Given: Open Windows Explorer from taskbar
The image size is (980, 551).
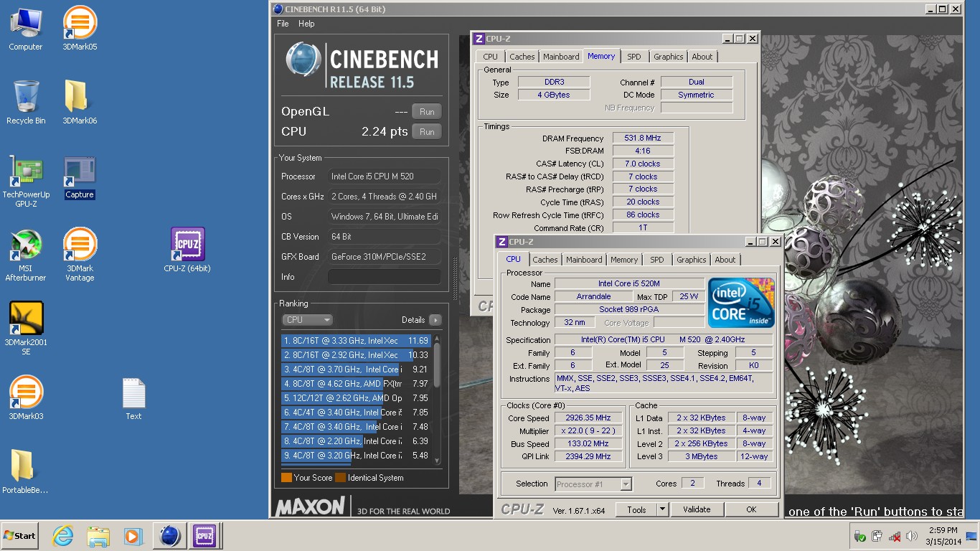Looking at the screenshot, I should 98,536.
